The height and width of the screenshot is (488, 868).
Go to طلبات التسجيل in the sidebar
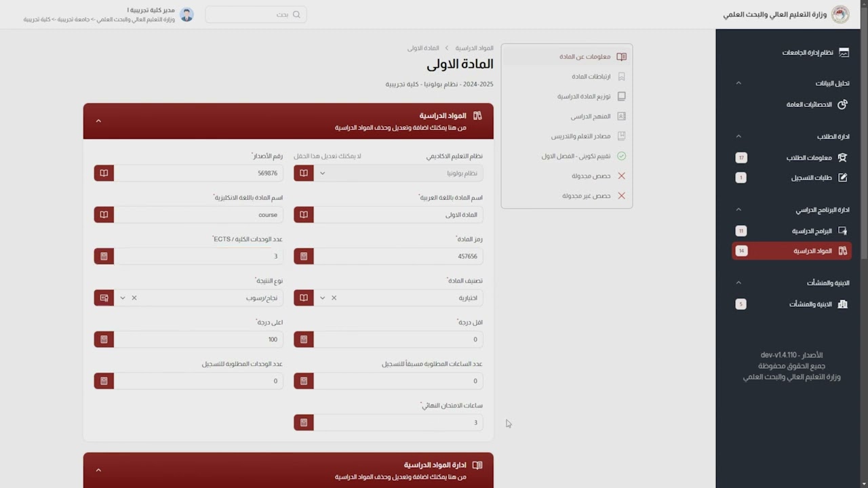[791, 178]
